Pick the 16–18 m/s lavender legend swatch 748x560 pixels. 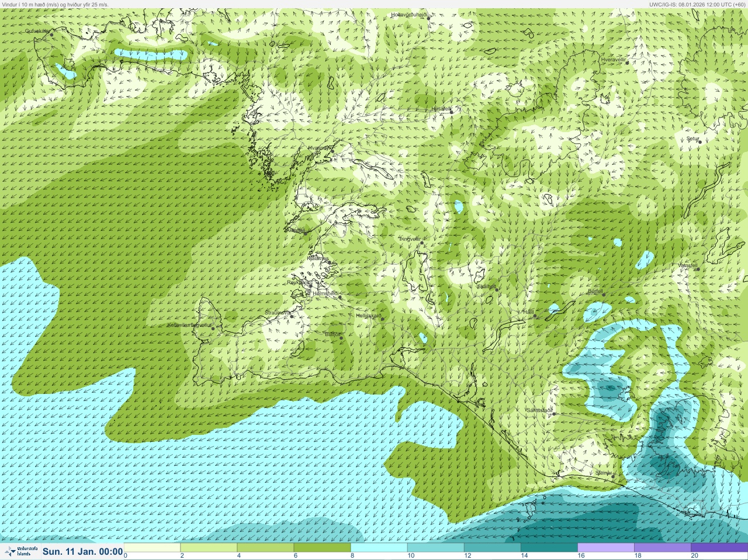click(606, 548)
